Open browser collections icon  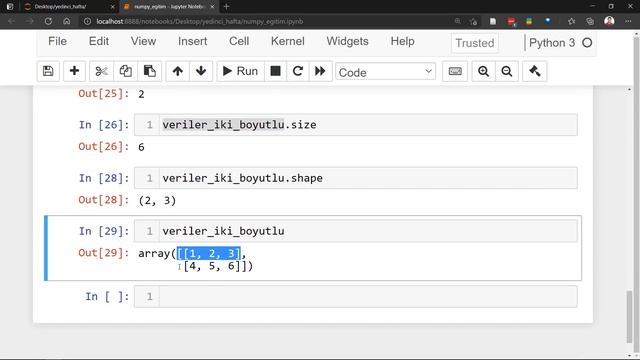pyautogui.click(x=590, y=21)
